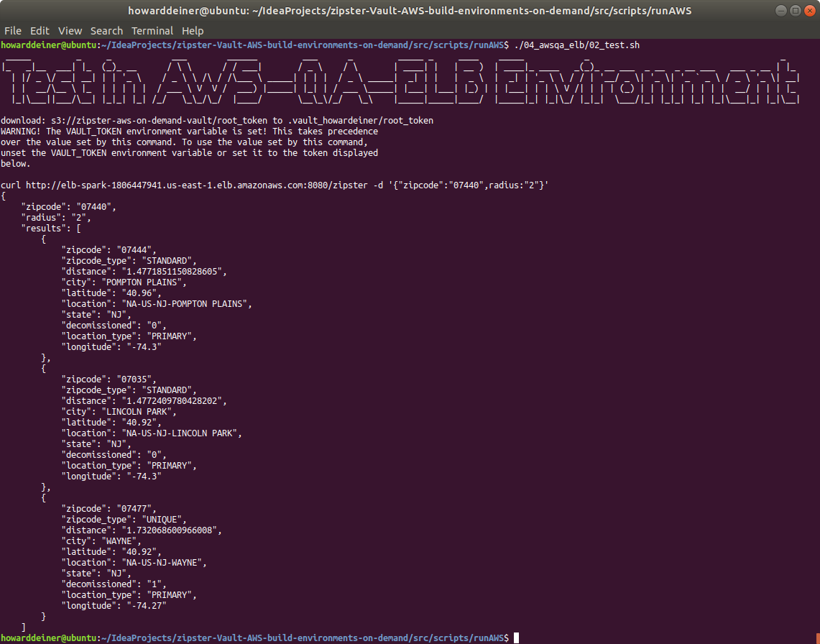Click "longitude": "-74.27"
The width and height of the screenshot is (820, 644).
tap(114, 606)
